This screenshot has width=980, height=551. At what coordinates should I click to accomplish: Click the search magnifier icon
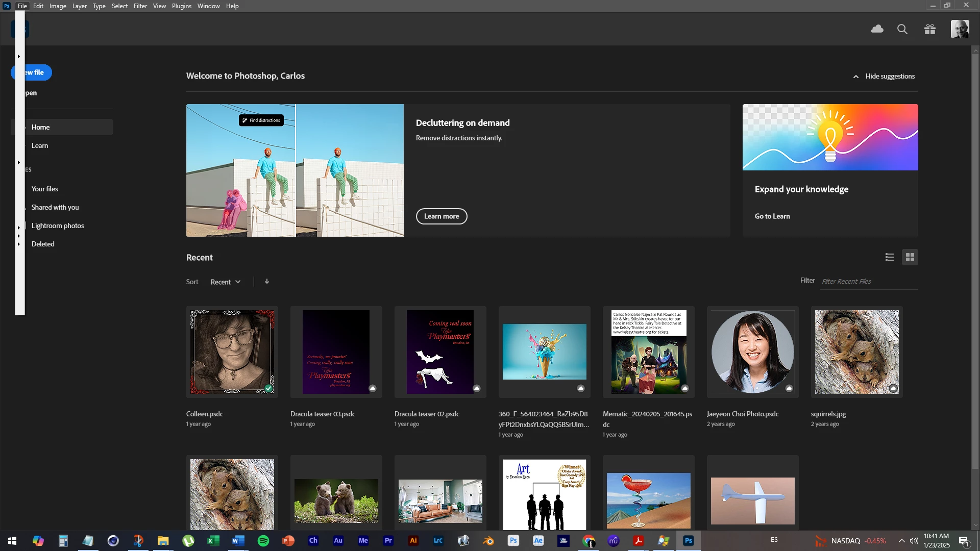click(x=902, y=29)
